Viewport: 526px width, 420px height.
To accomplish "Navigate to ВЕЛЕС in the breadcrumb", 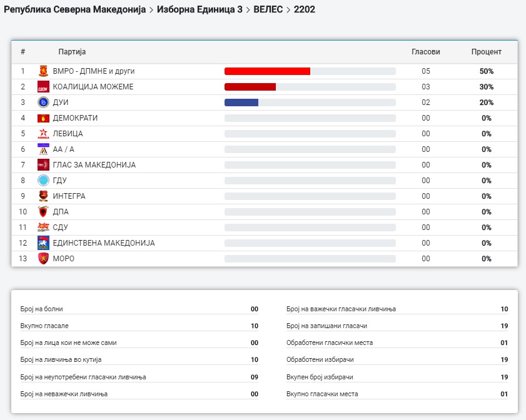I will tap(268, 10).
